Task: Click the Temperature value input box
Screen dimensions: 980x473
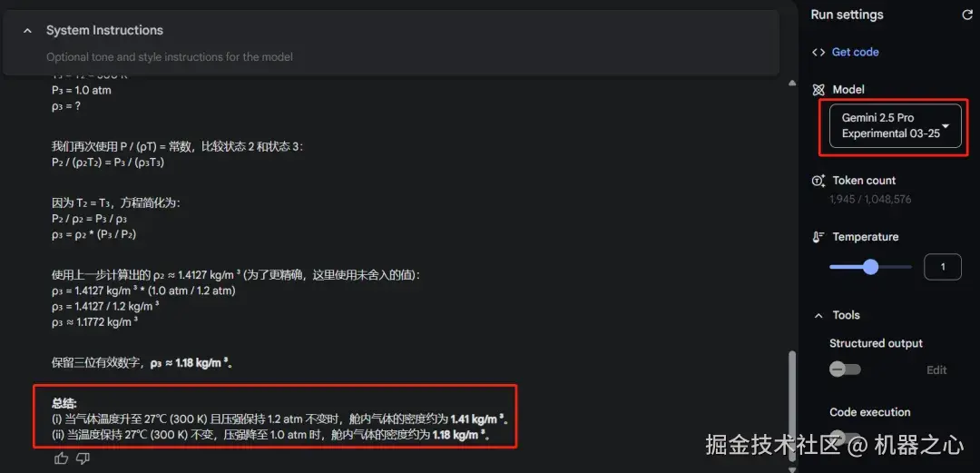Action: 943,267
